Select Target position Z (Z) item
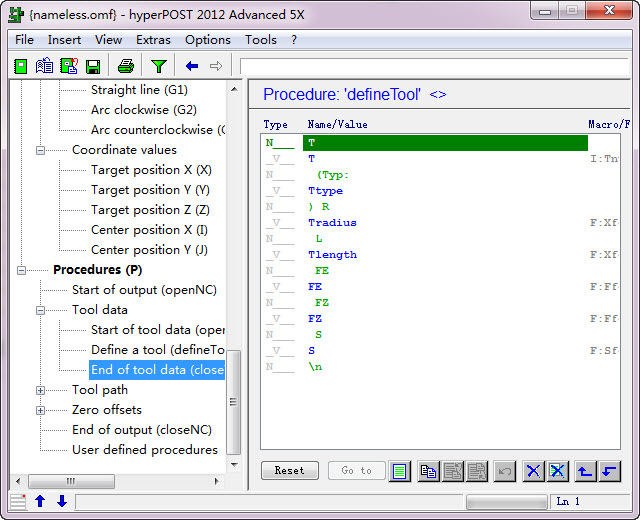The width and height of the screenshot is (640, 520). 150,210
